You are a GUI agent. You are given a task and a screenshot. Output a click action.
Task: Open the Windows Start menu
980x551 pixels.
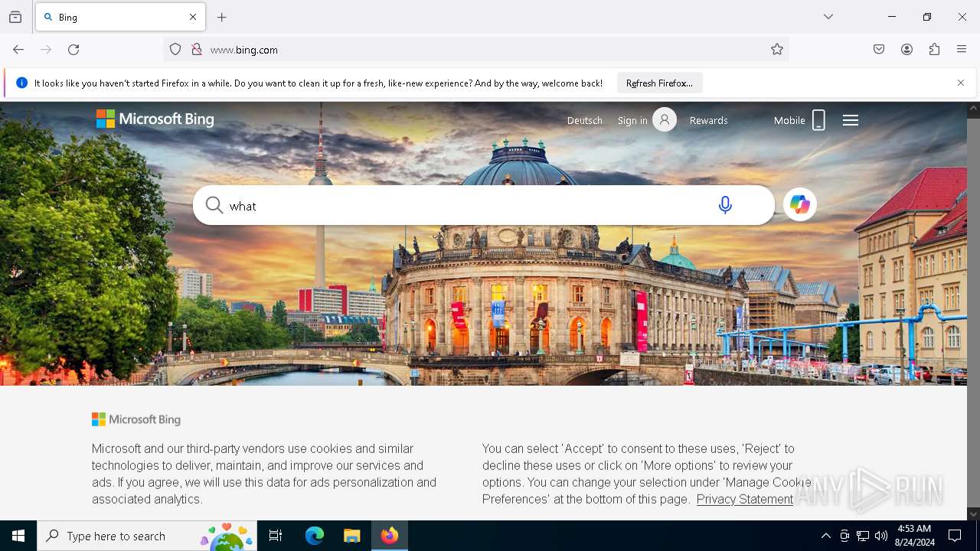tap(18, 536)
